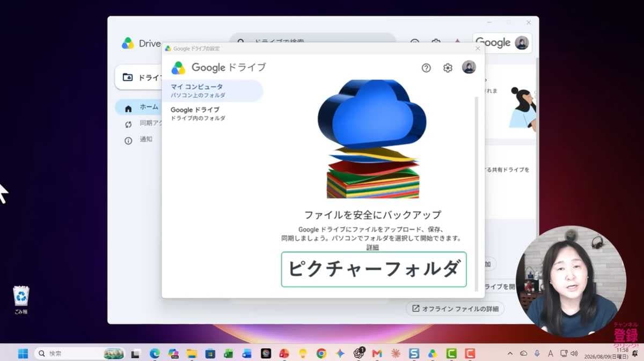Click the Google ドライブ logo in dialog header
Viewport: 644px width, 361px height.
pyautogui.click(x=218, y=68)
